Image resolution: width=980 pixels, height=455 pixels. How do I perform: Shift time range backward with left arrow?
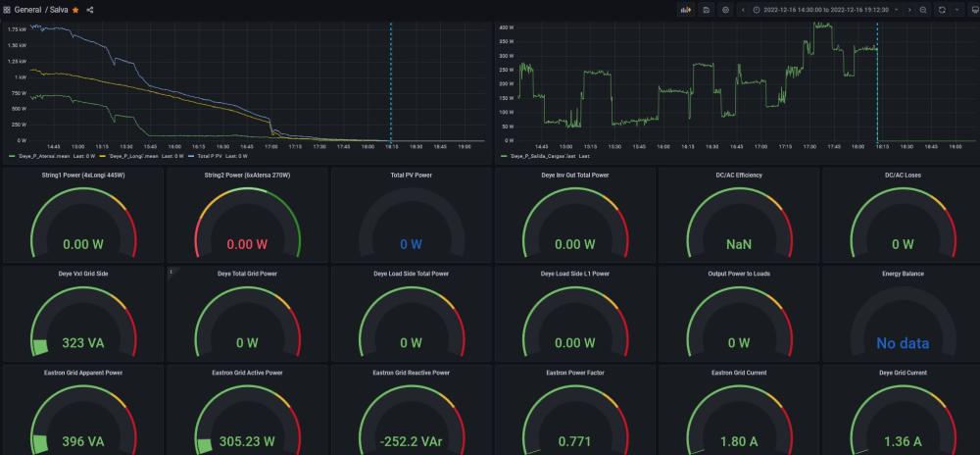tap(743, 10)
